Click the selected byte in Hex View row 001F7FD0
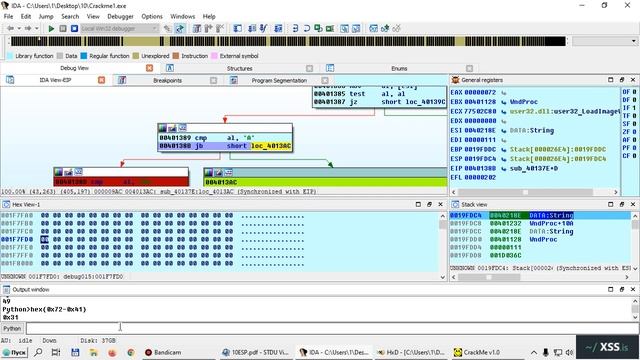 click(x=44, y=239)
